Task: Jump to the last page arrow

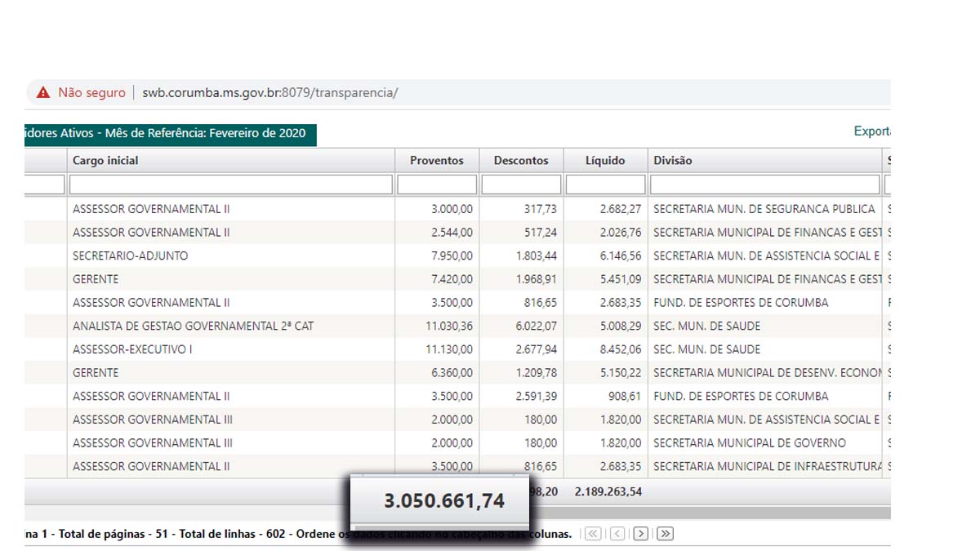Action: pos(665,534)
